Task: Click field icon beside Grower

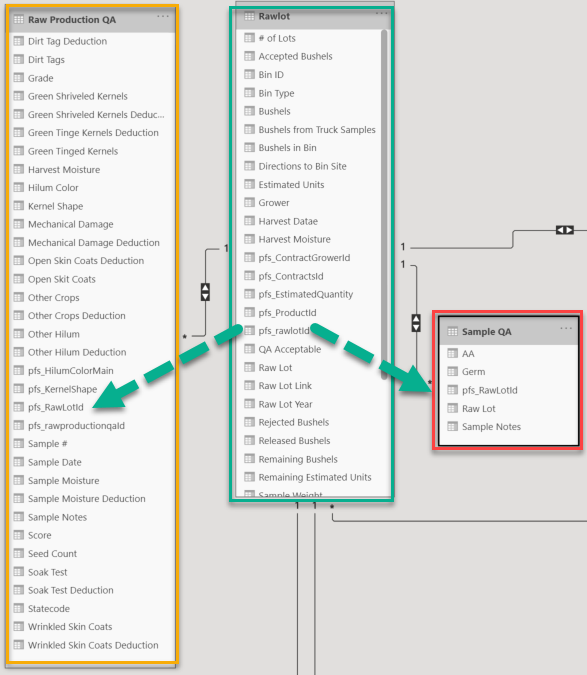Action: [x=249, y=202]
